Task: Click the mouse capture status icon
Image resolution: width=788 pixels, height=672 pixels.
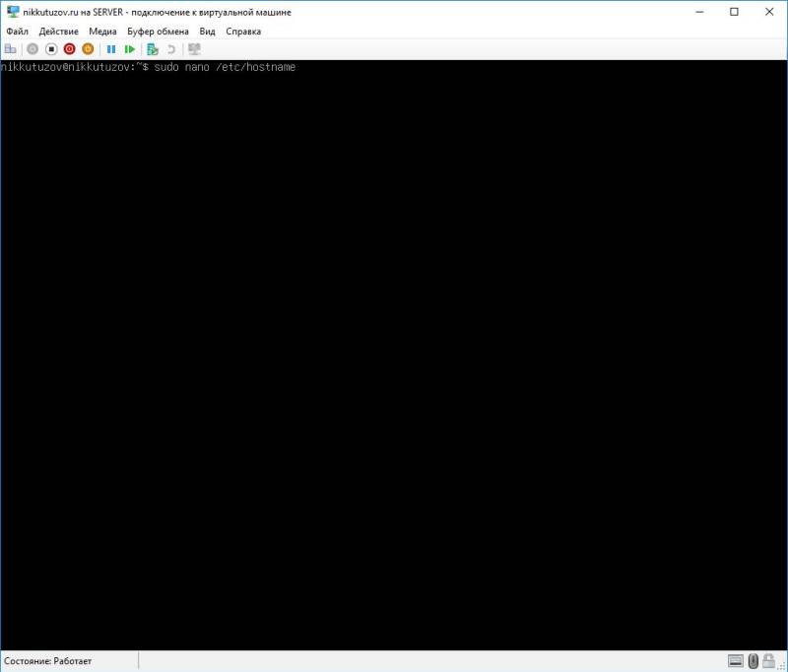Action: pyautogui.click(x=752, y=662)
